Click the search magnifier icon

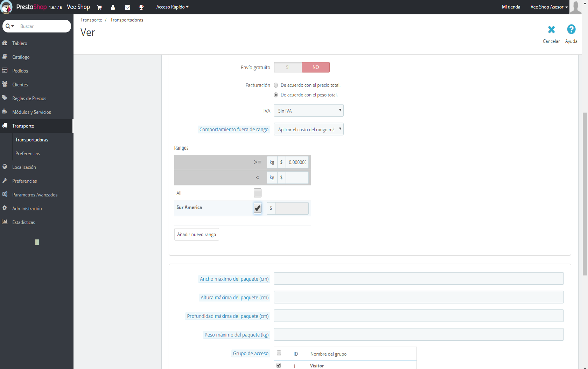(8, 26)
